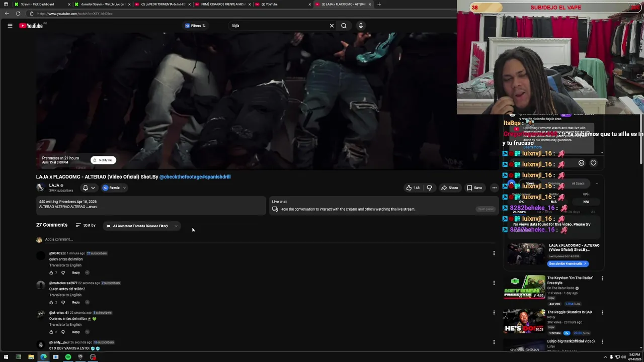Toggle the 'Notify me' premiere reminder

[x=103, y=160]
